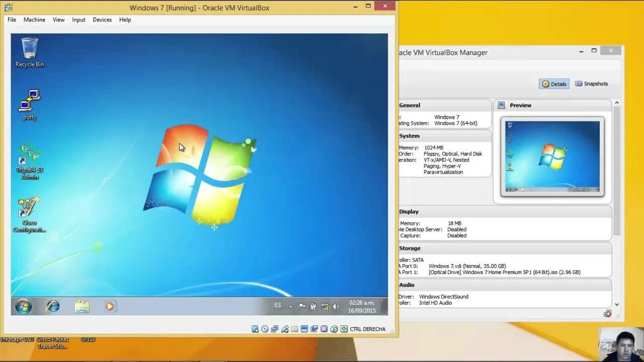Click the Floppy, Optical, Hard Disk boot order

pos(453,154)
